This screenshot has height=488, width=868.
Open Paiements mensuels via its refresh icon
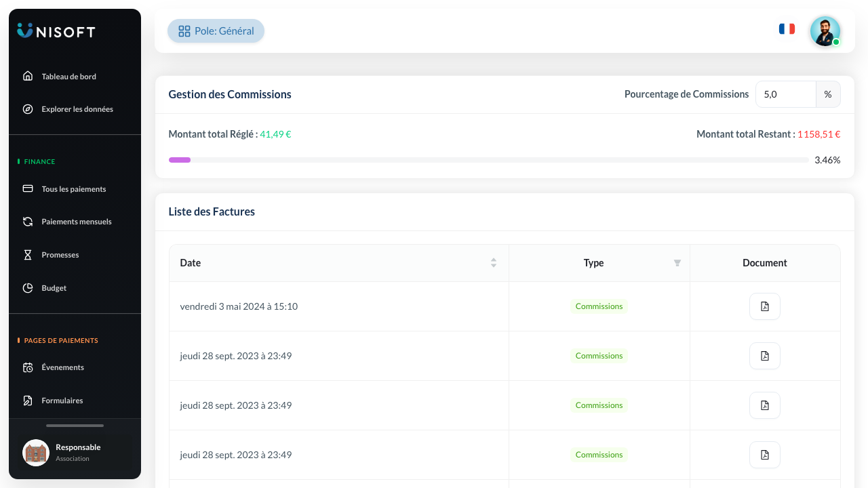coord(28,222)
